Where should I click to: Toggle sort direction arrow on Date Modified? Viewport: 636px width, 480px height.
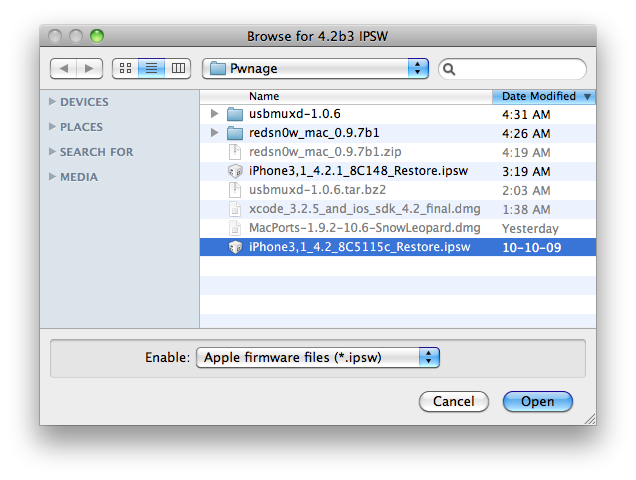587,97
